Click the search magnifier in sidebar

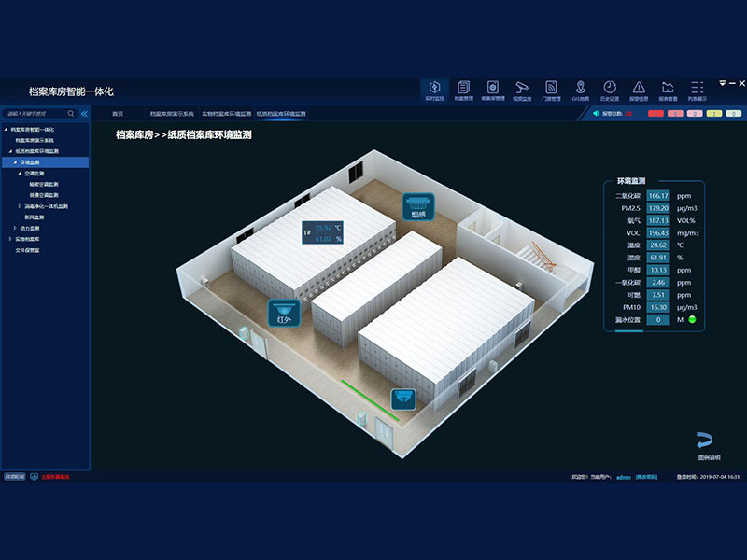[70, 114]
